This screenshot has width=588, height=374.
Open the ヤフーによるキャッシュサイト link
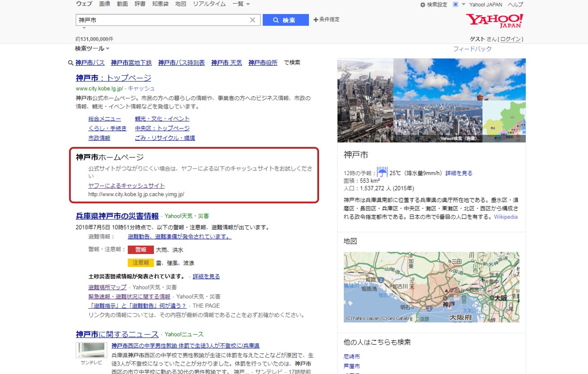pyautogui.click(x=127, y=185)
